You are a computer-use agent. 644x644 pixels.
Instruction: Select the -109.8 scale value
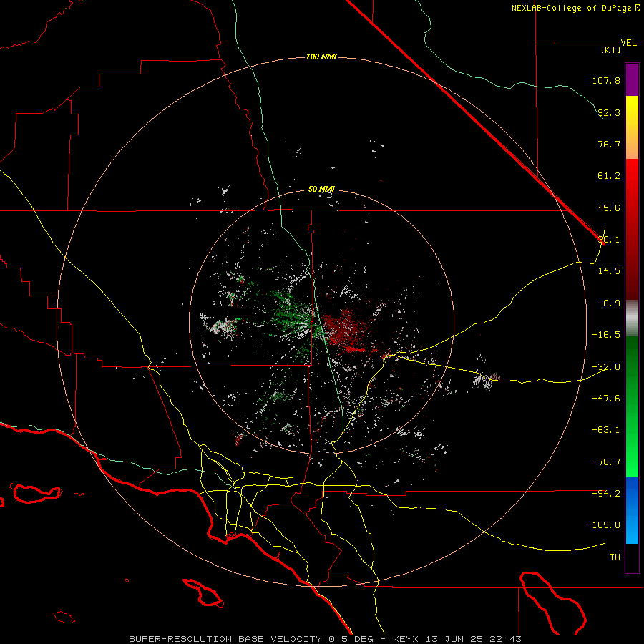tap(603, 525)
